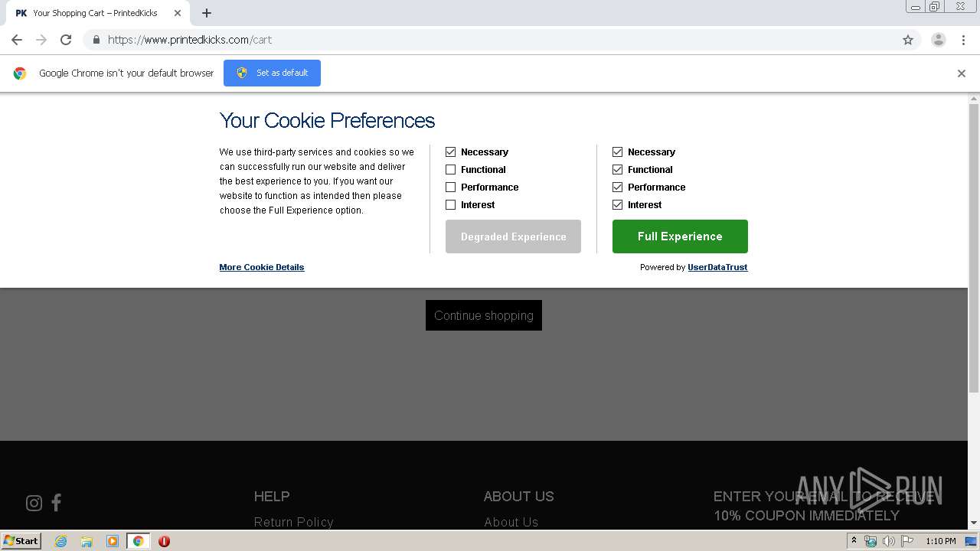Open the Return Policy footer link
Screen dimensions: 980x551
[x=294, y=522]
